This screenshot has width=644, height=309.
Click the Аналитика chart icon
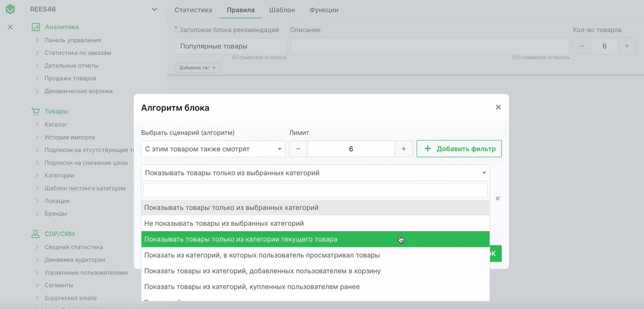36,27
